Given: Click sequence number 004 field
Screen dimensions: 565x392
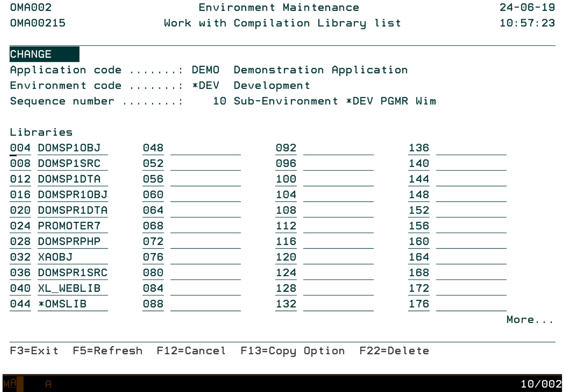Looking at the screenshot, I should point(20,148).
